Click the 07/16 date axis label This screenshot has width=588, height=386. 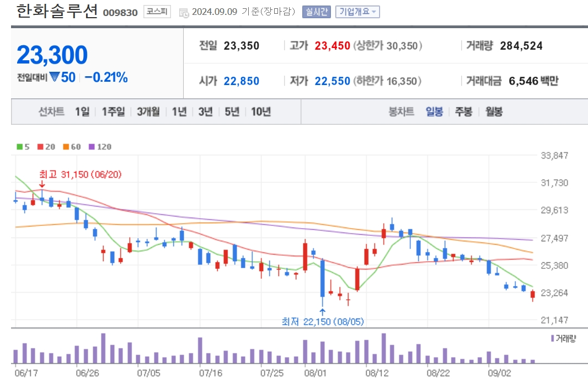tap(210, 373)
